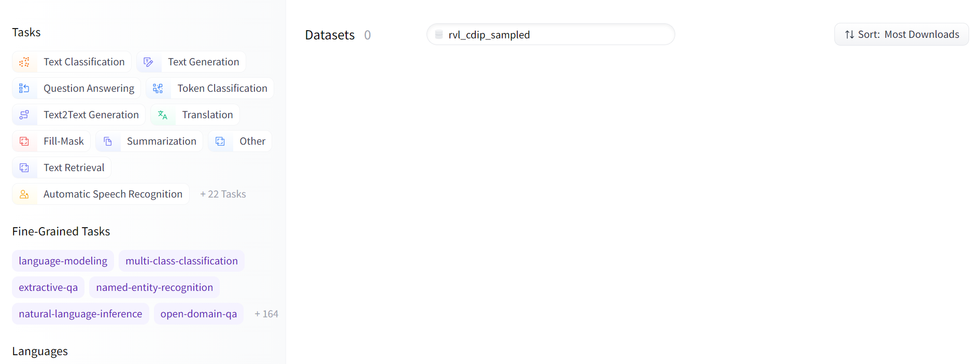Expand the +164 fine-grained tasks
980x364 pixels.
[266, 314]
